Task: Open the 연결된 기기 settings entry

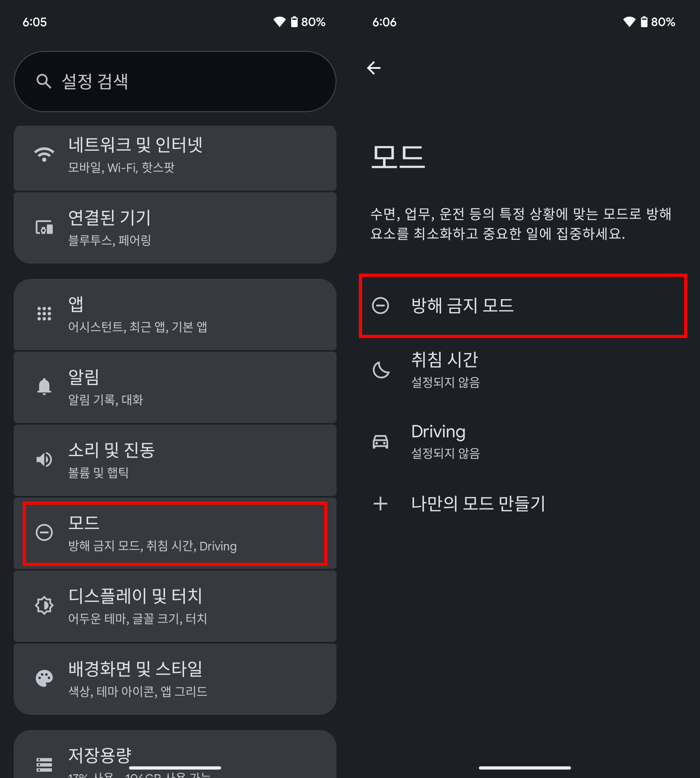Action: coord(175,228)
